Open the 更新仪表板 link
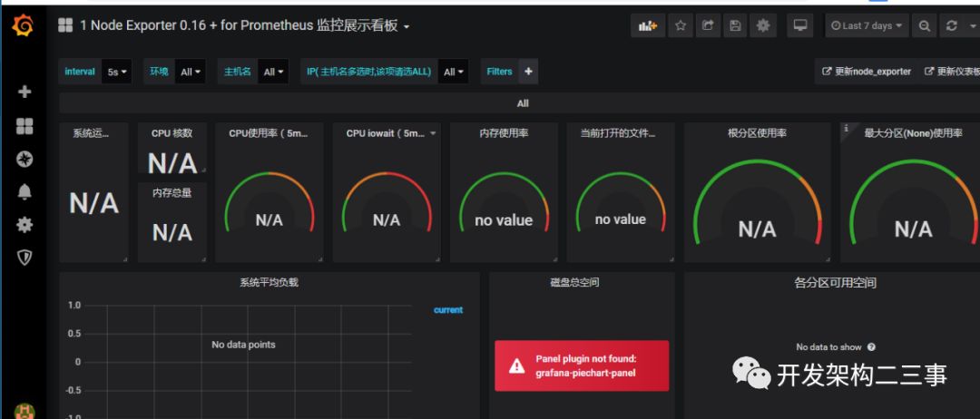The height and width of the screenshot is (419, 980). (951, 72)
